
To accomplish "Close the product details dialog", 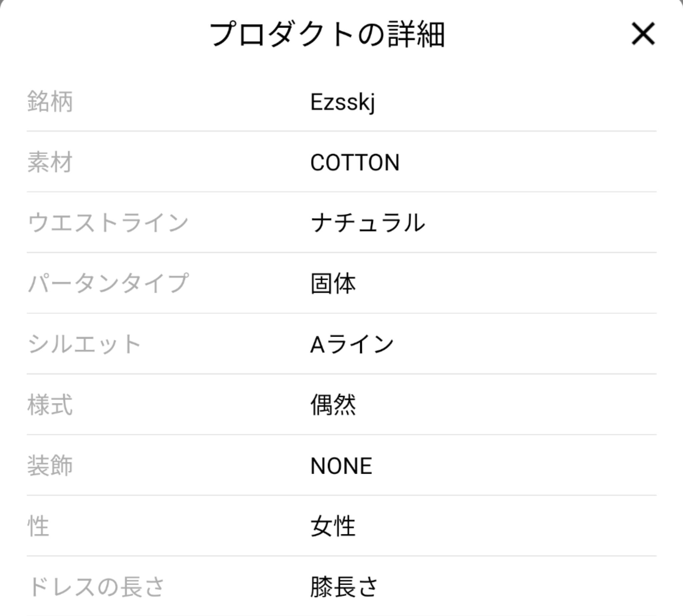I will click(643, 34).
